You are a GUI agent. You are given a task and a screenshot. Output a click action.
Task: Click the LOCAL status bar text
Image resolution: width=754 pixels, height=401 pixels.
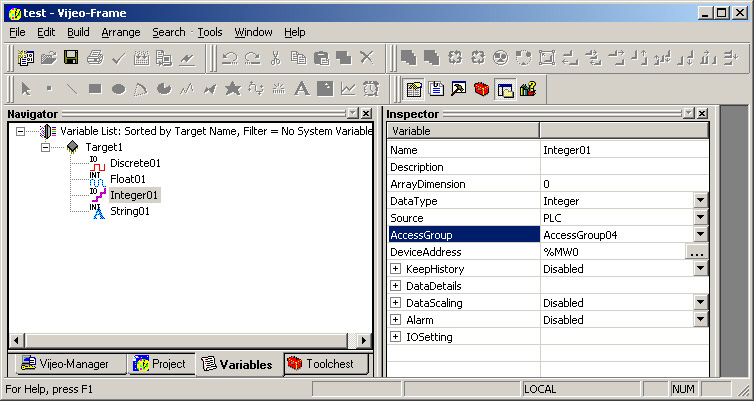pos(540,389)
